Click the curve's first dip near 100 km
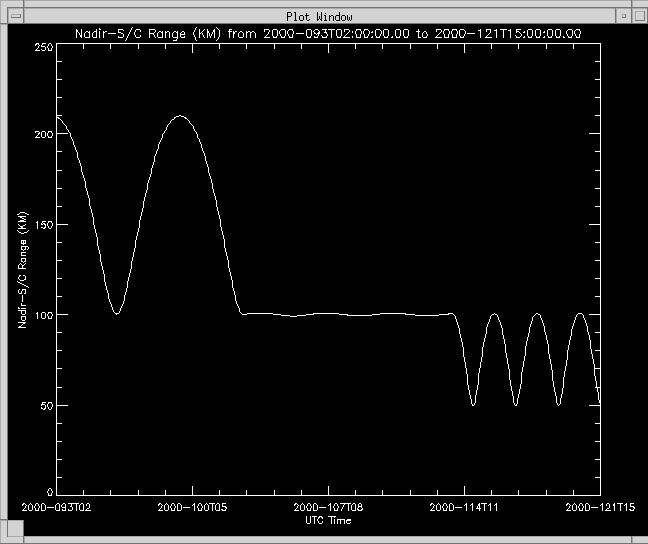 (x=117, y=313)
